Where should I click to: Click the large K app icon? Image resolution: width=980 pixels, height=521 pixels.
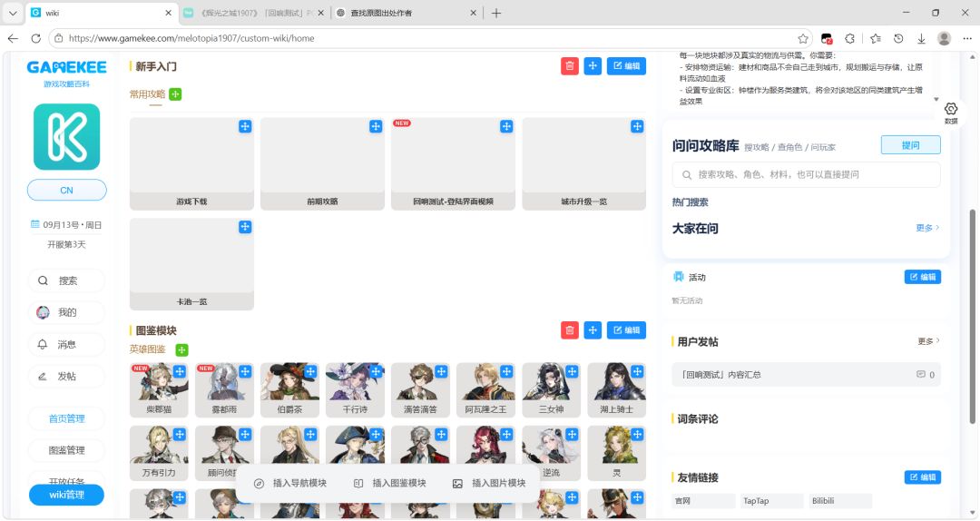(67, 137)
